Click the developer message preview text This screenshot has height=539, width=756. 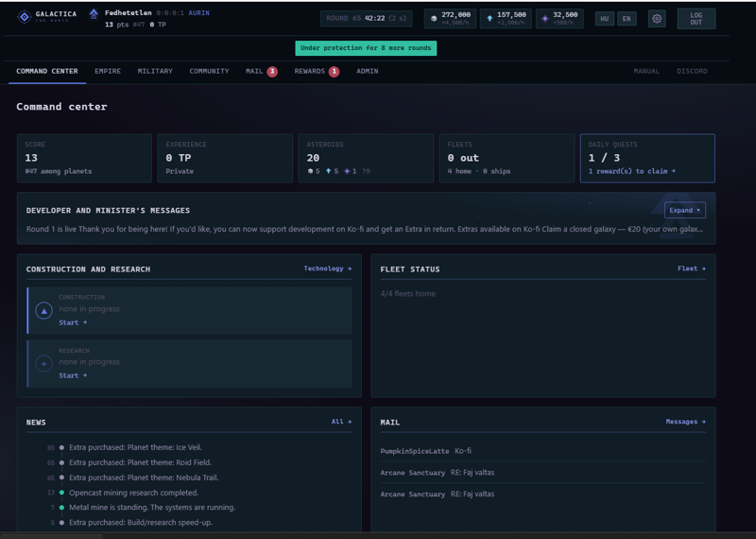point(365,229)
